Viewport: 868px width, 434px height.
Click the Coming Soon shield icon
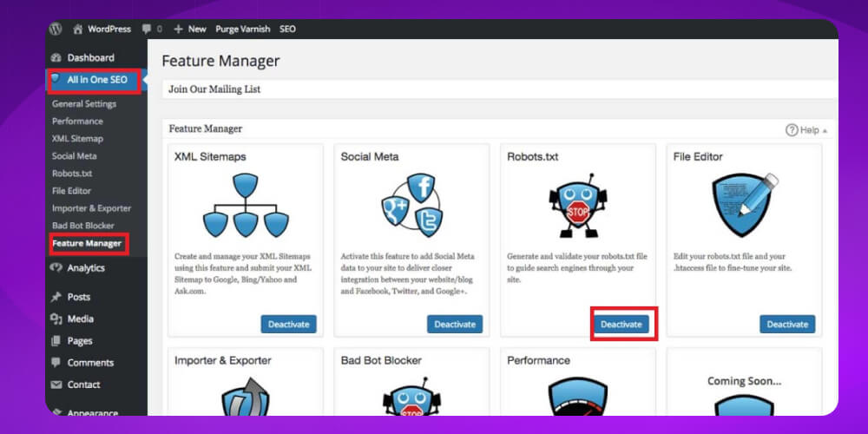click(x=744, y=405)
